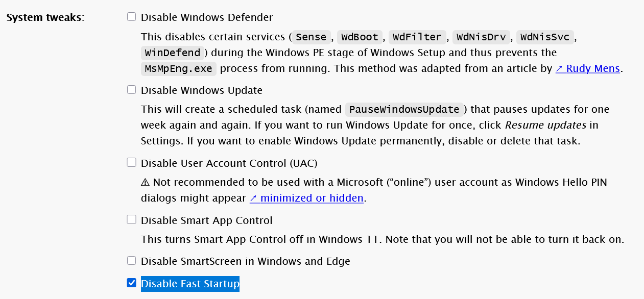Tick the Disable Windows Update checkbox
This screenshot has height=299, width=644.
[132, 90]
